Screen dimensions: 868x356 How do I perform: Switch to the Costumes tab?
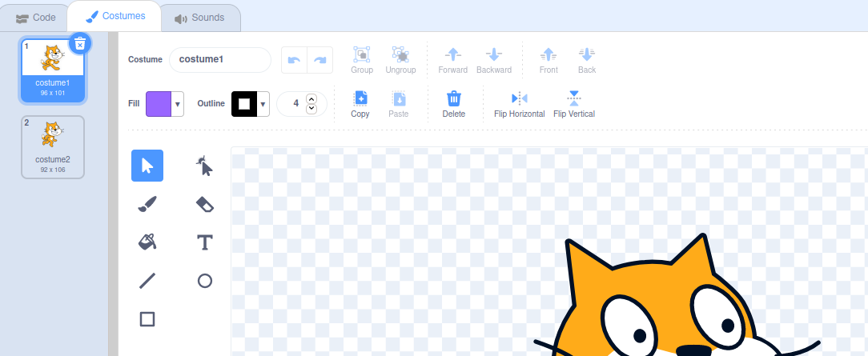pos(115,17)
